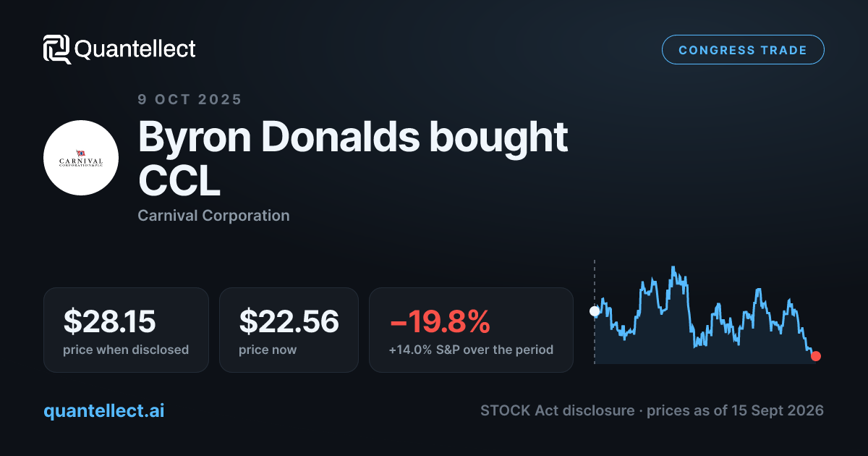Click the Carnival Corporation logo circle
Screen dimensions: 868x456
(x=81, y=158)
